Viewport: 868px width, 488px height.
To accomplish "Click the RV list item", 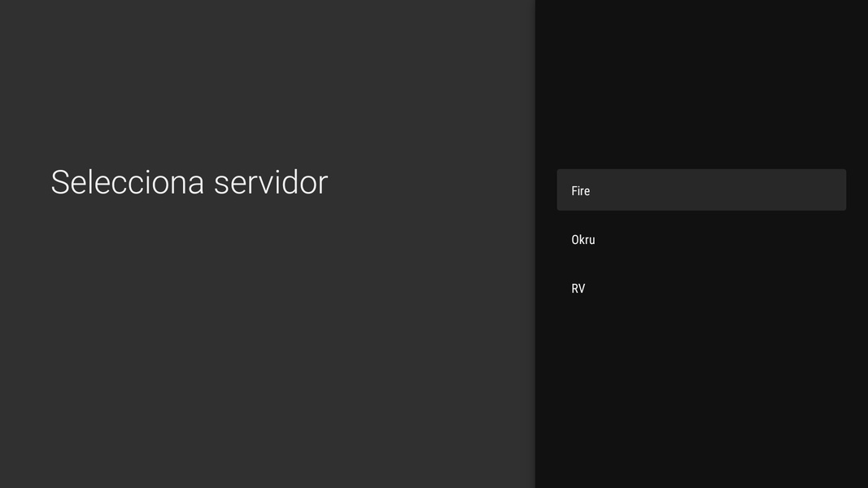I will coord(700,289).
